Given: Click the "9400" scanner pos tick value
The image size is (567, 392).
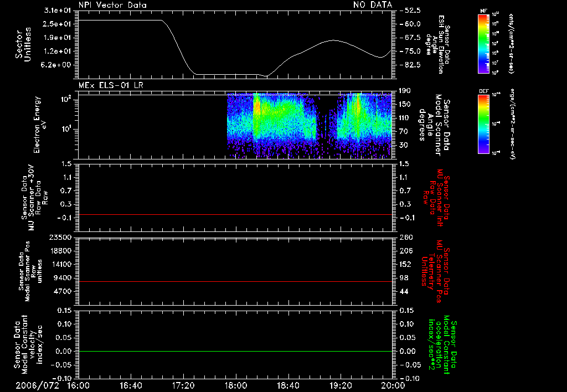Looking at the screenshot, I should point(63,278).
